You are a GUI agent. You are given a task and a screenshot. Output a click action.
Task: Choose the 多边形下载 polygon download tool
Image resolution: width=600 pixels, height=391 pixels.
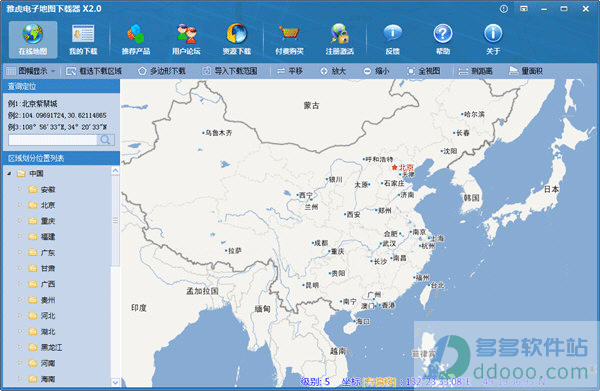click(x=161, y=71)
